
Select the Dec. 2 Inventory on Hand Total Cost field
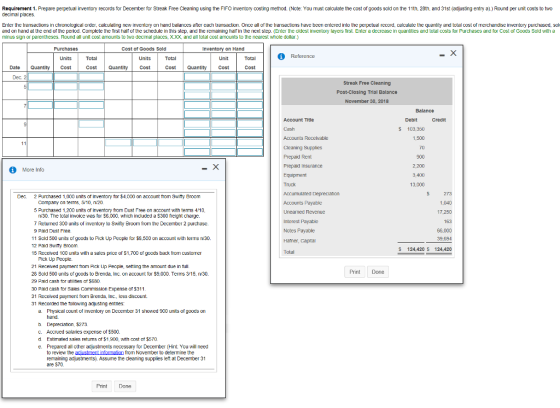click(250, 77)
